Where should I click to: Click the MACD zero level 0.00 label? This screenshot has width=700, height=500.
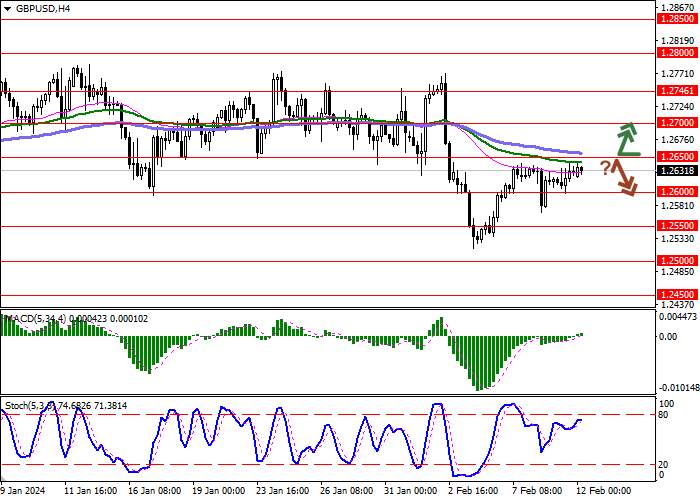pos(668,337)
